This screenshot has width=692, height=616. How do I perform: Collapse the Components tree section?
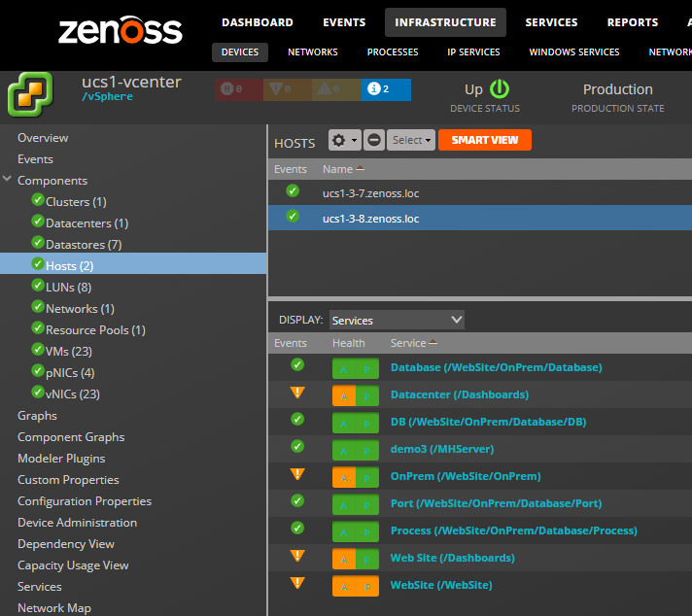click(x=7, y=179)
